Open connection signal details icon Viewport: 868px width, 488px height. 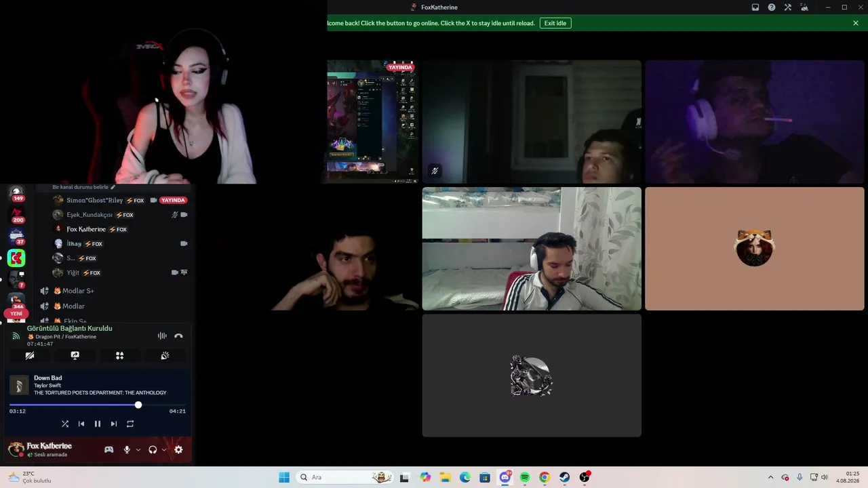click(16, 335)
